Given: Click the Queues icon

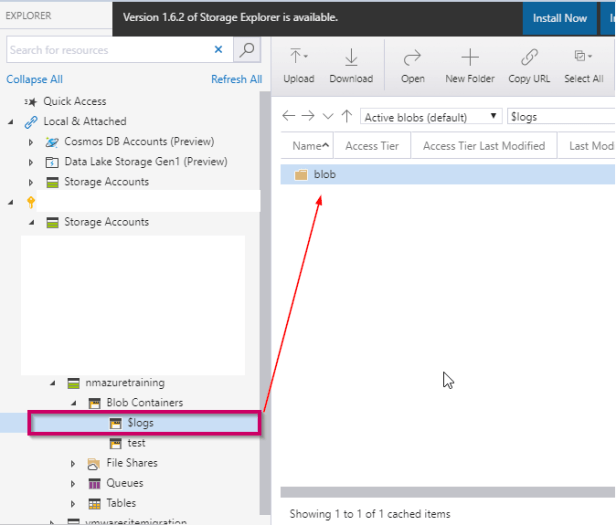Looking at the screenshot, I should [x=94, y=483].
